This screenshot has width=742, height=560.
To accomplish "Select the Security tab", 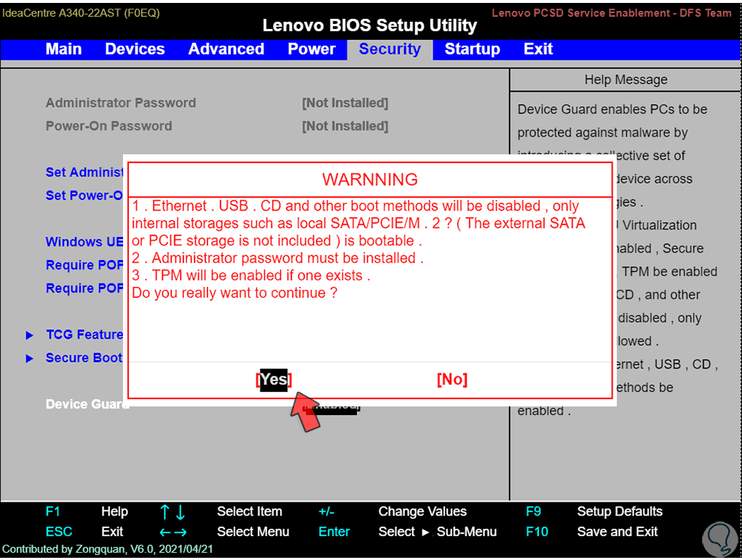I will (390, 50).
